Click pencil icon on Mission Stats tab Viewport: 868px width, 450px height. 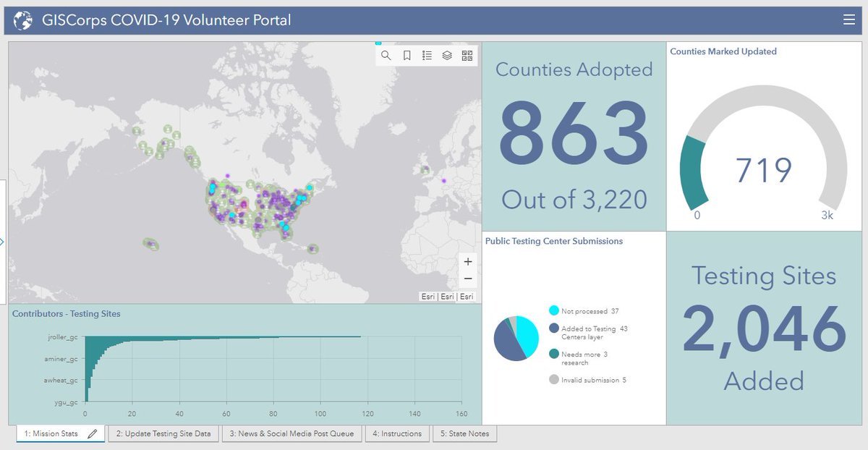(93, 434)
